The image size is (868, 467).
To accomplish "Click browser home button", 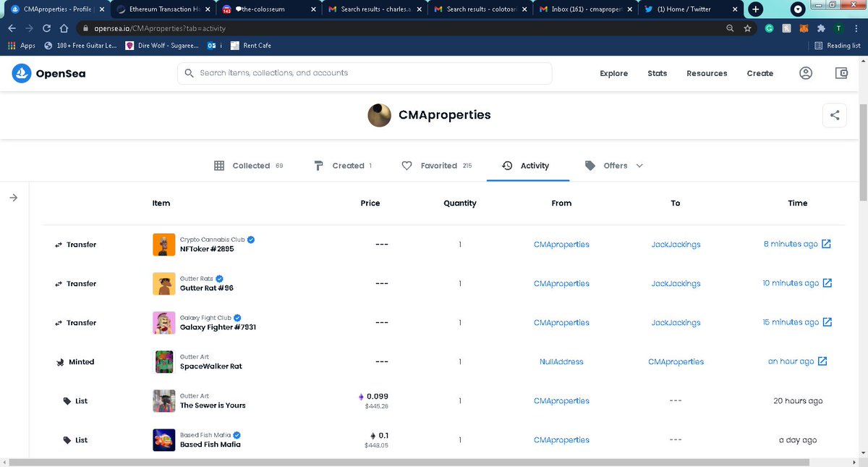I will pos(64,28).
